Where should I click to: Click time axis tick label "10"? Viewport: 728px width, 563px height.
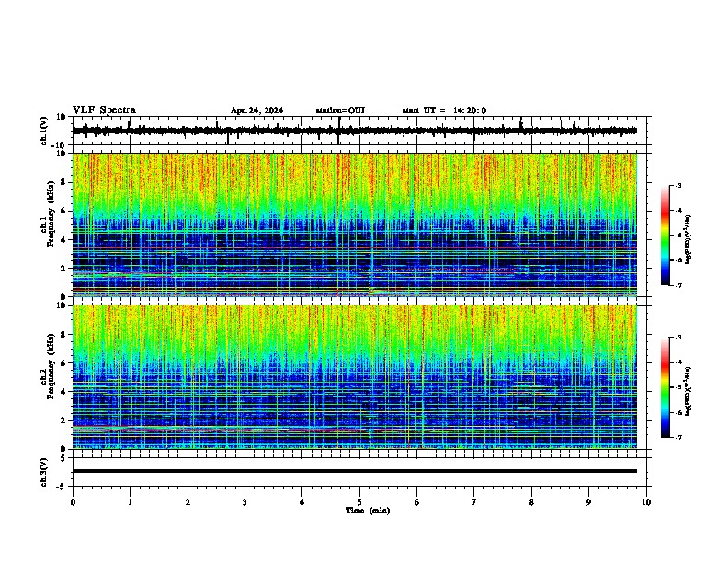[x=646, y=501]
